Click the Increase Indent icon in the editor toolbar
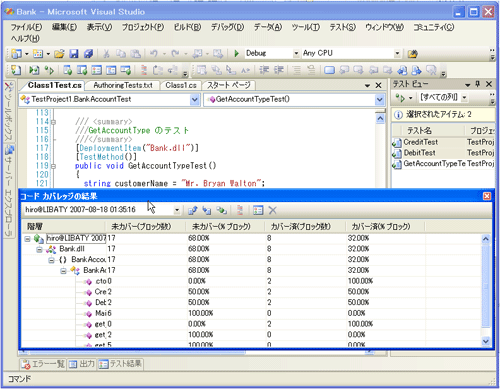This screenshot has height=389, width=500. pos(279,70)
